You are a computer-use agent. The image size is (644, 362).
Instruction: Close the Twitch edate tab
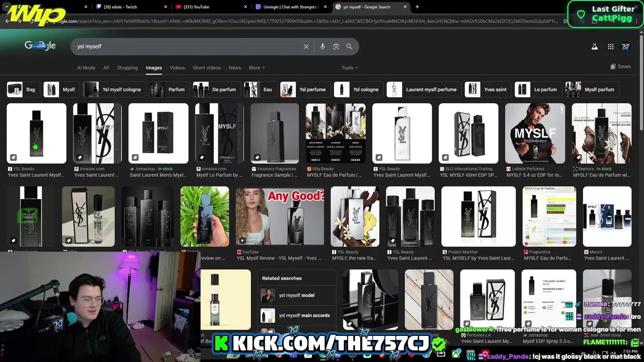coord(166,7)
